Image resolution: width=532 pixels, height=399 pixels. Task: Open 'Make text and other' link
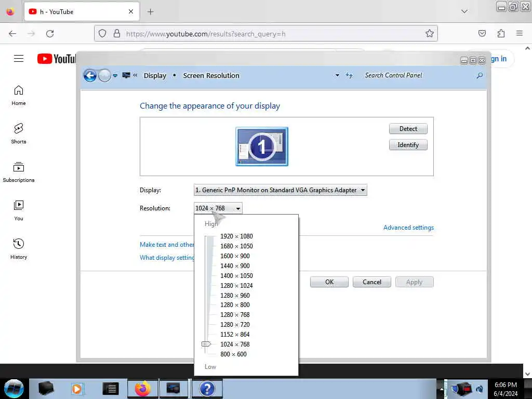coord(167,245)
